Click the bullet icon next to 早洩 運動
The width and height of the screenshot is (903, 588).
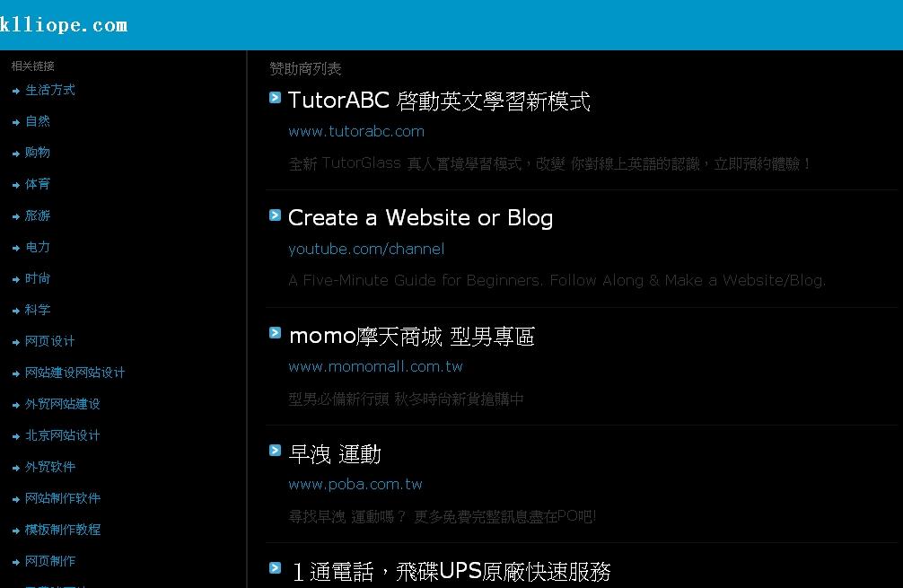coord(276,451)
